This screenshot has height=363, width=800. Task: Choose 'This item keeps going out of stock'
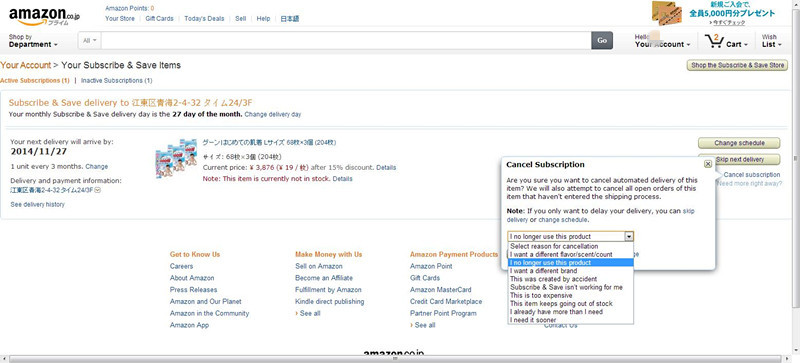click(x=571, y=303)
